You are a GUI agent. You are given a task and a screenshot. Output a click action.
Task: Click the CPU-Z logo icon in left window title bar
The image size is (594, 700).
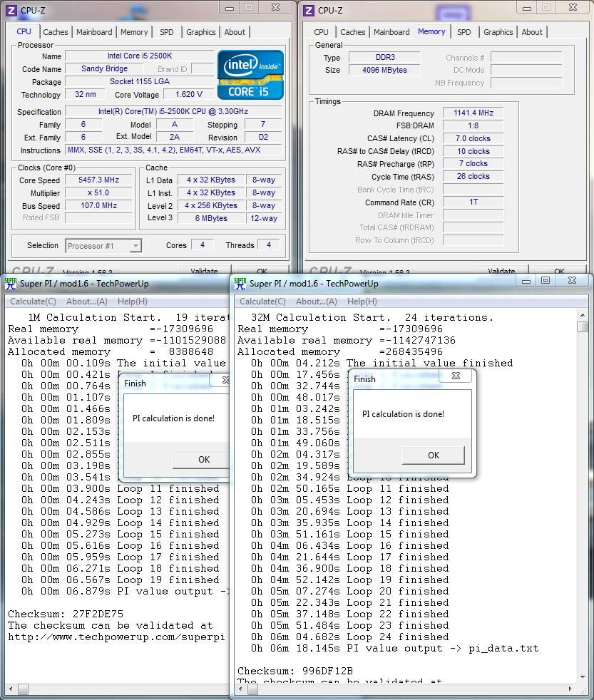pyautogui.click(x=11, y=10)
